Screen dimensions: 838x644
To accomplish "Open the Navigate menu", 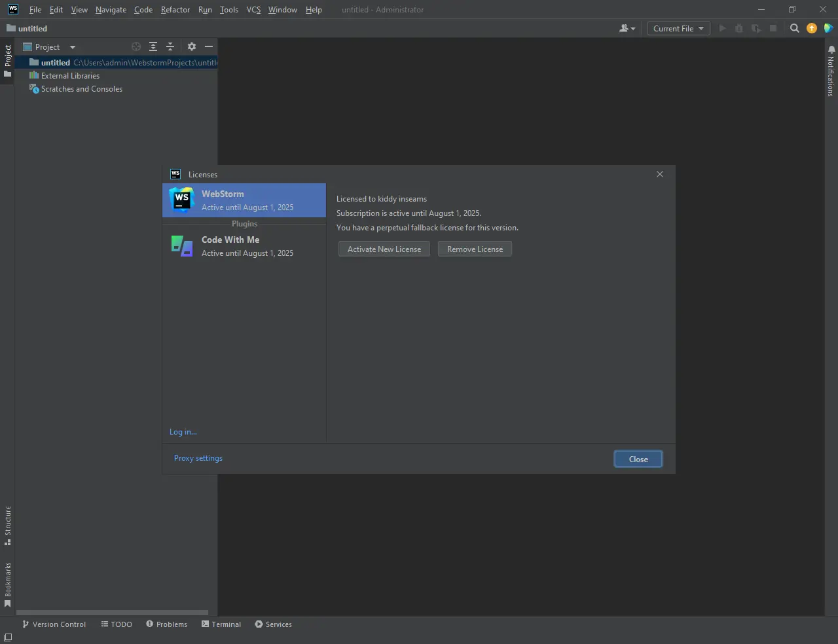I will point(111,10).
